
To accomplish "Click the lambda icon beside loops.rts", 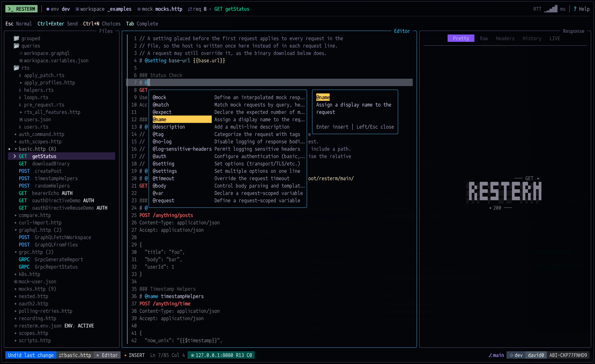I will (20, 97).
